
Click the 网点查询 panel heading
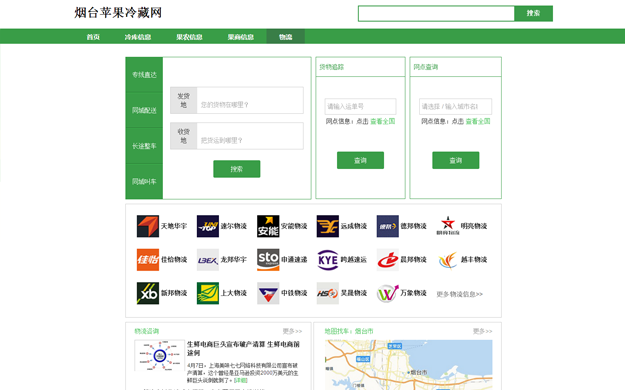click(x=426, y=67)
